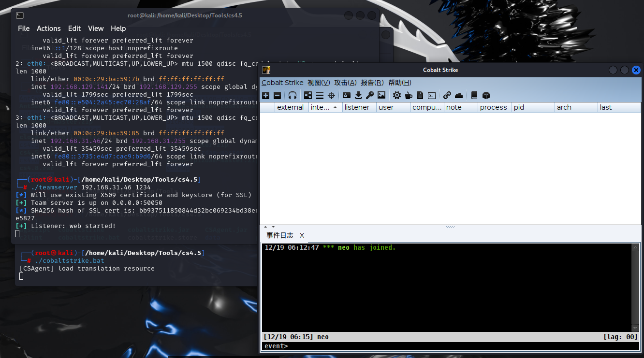This screenshot has height=358, width=644.
Task: Generate MS Office macro document icon
Action: 420,96
